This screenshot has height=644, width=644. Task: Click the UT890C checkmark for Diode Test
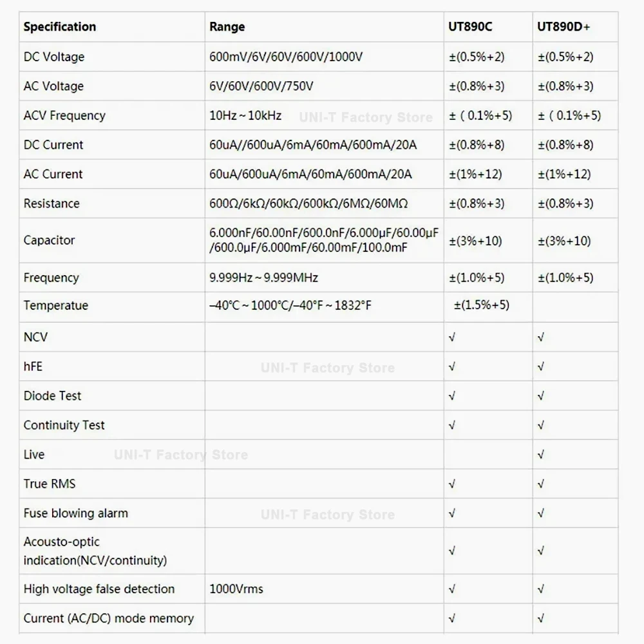click(452, 396)
